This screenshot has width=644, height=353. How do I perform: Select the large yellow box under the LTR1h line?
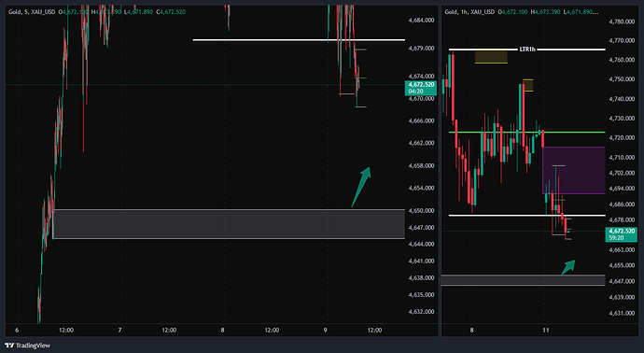pyautogui.click(x=491, y=57)
